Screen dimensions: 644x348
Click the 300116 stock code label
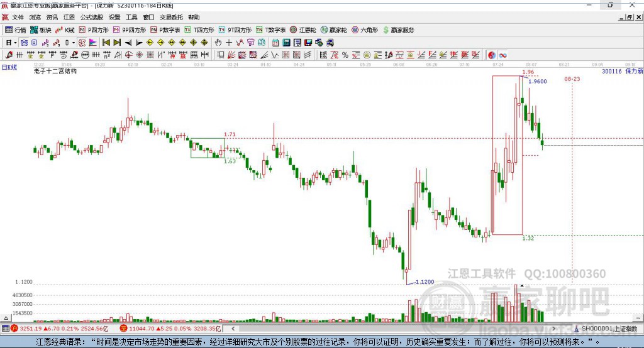pos(611,71)
